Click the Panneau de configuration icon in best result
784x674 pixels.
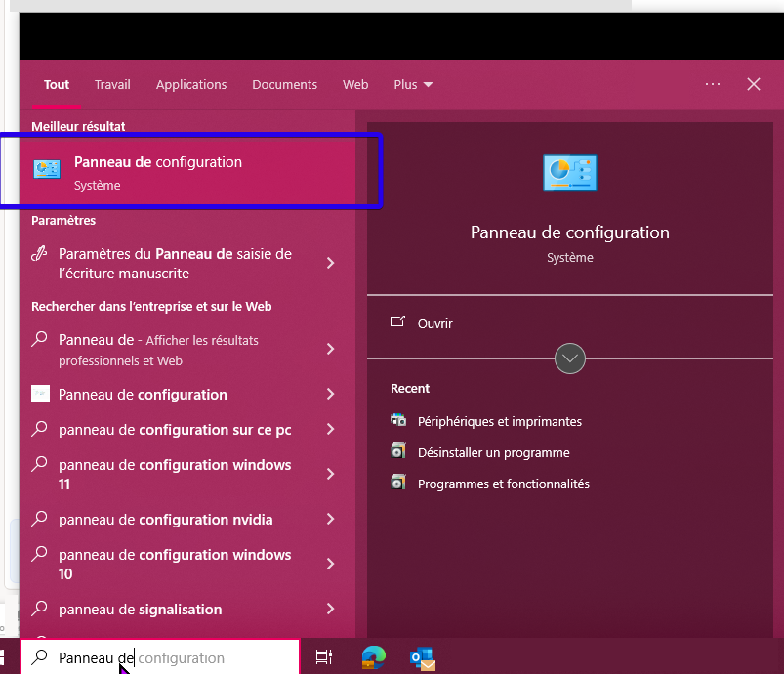coord(47,169)
